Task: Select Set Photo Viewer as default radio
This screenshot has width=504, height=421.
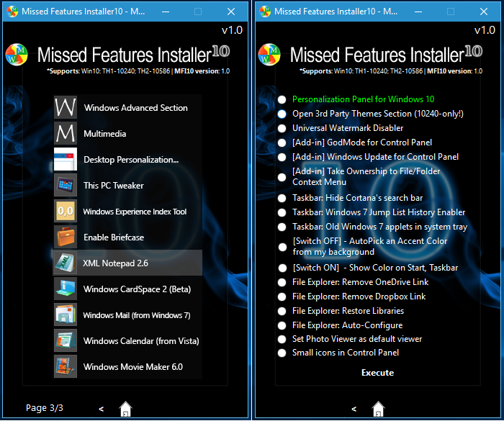Action: coord(282,340)
